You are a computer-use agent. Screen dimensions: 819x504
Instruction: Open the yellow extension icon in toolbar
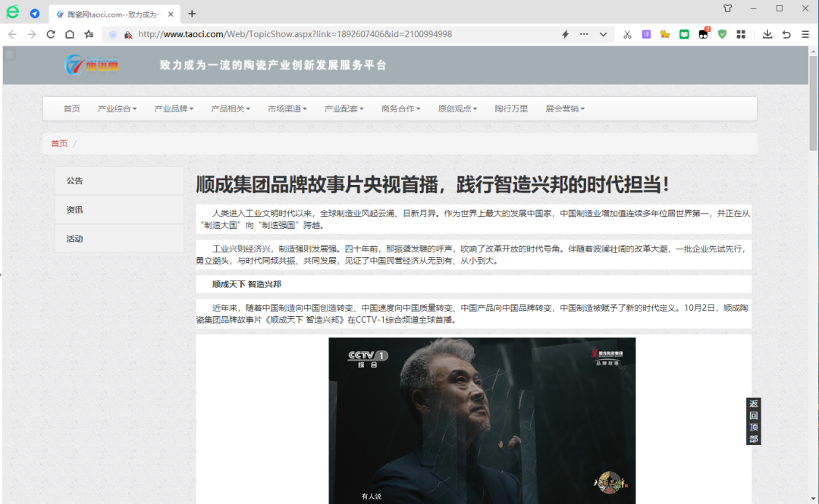(x=665, y=34)
